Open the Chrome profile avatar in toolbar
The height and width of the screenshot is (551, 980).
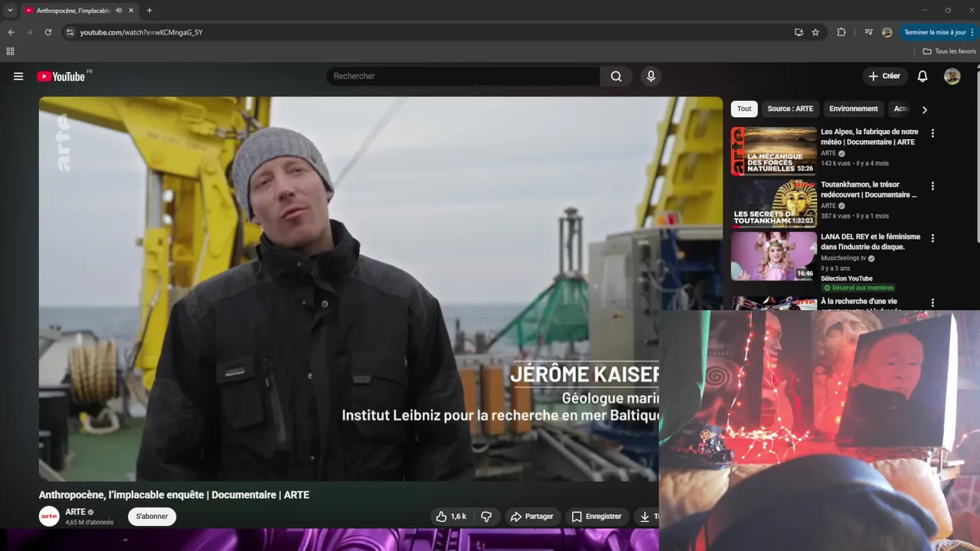(x=887, y=32)
